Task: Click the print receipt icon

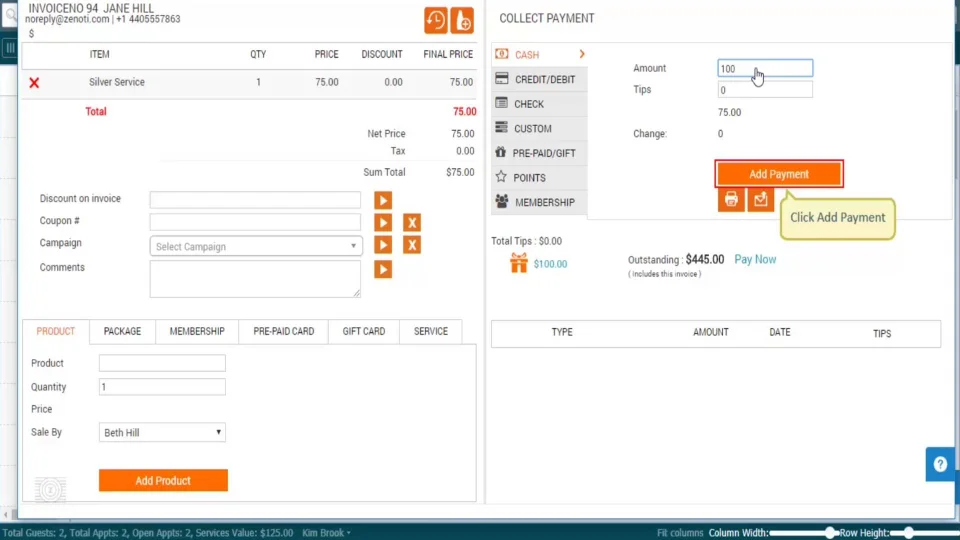Action: pyautogui.click(x=731, y=200)
